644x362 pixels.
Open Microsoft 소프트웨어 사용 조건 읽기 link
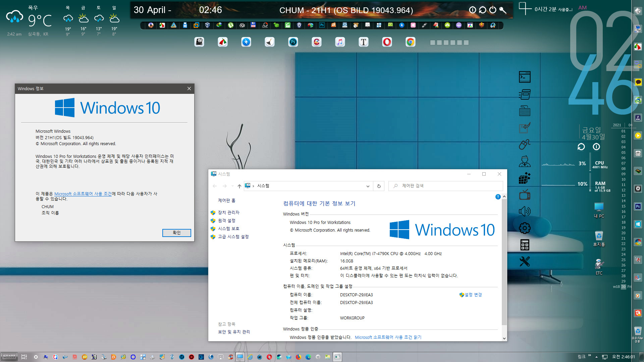coord(388,337)
